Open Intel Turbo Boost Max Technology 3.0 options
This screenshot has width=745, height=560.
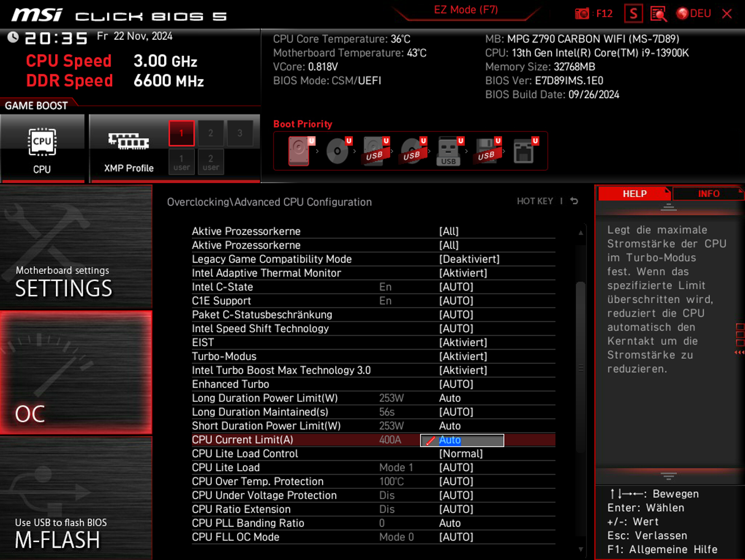pyautogui.click(x=463, y=370)
